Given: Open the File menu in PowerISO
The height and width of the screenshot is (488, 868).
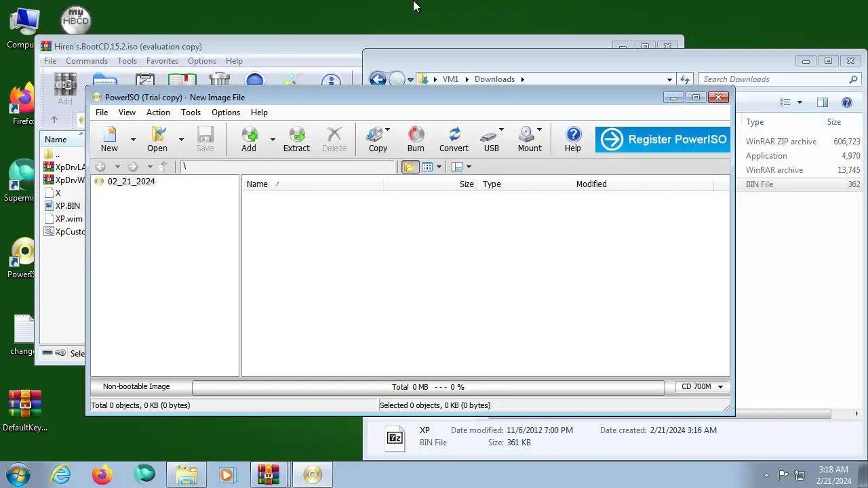Looking at the screenshot, I should (102, 113).
